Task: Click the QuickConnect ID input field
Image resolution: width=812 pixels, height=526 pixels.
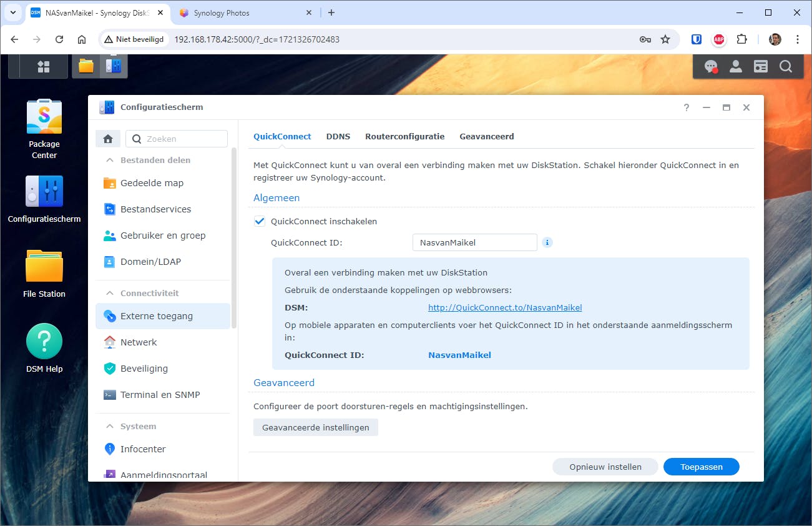Action: click(x=475, y=242)
